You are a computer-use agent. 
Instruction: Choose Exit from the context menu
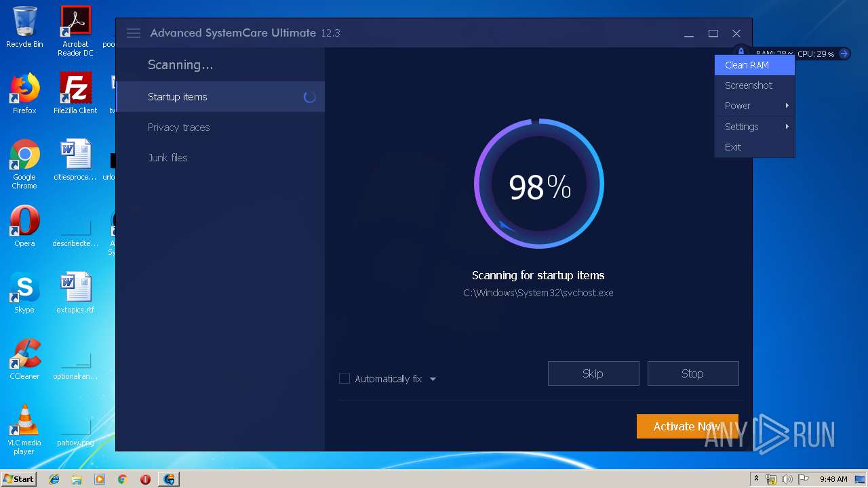[x=755, y=147]
